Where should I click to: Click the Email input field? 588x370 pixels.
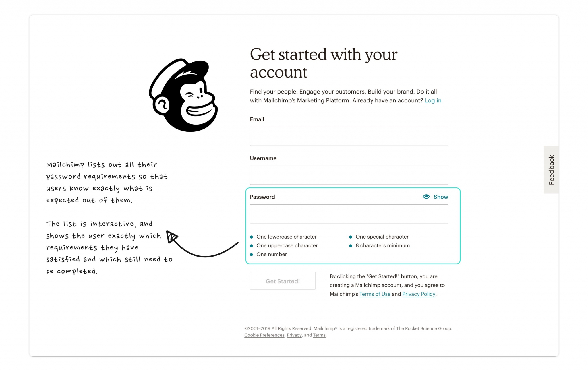(x=349, y=136)
